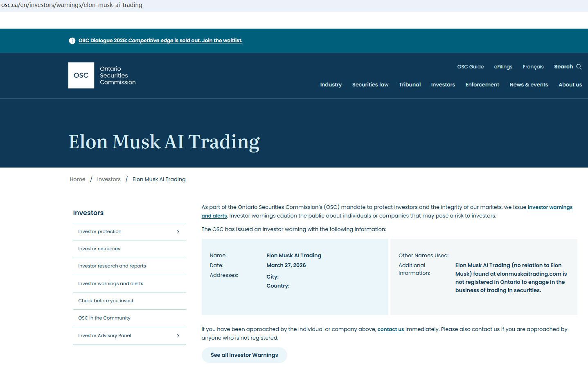588x374 pixels.
Task: Click the Additional Information description text
Action: point(511,278)
